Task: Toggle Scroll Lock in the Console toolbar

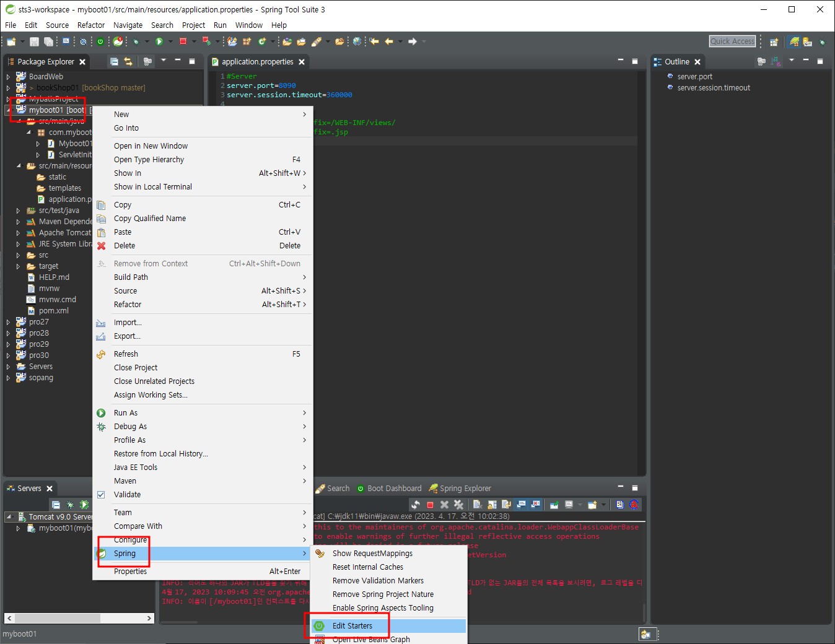Action: [492, 505]
